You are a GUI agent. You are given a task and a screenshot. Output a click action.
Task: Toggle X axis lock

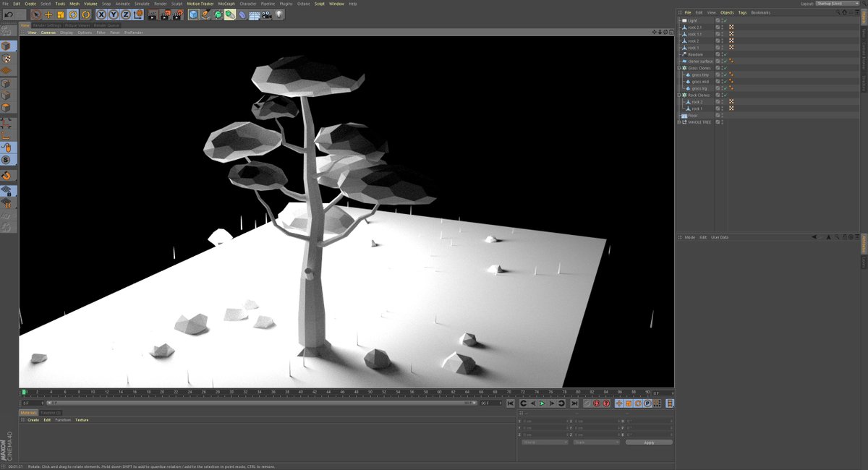pyautogui.click(x=101, y=14)
